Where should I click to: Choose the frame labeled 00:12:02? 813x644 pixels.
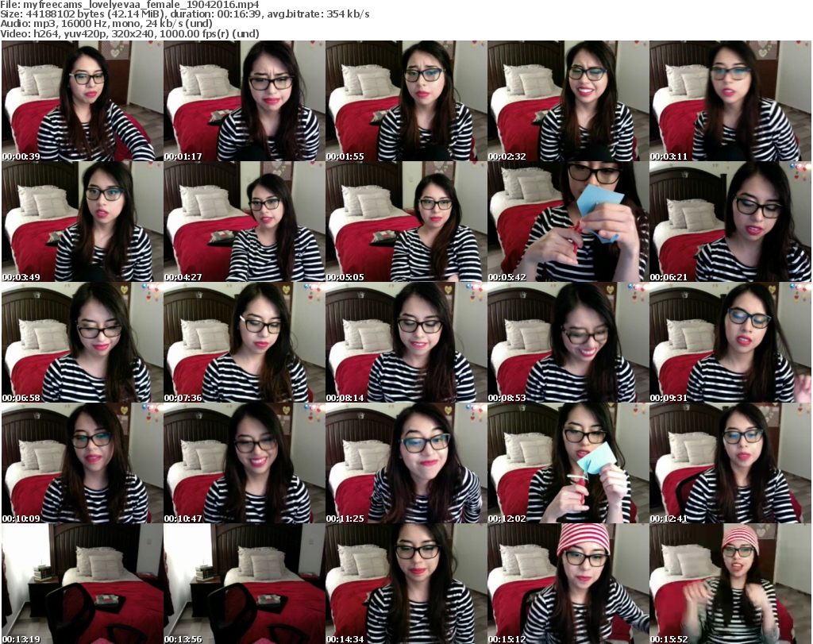(x=568, y=464)
